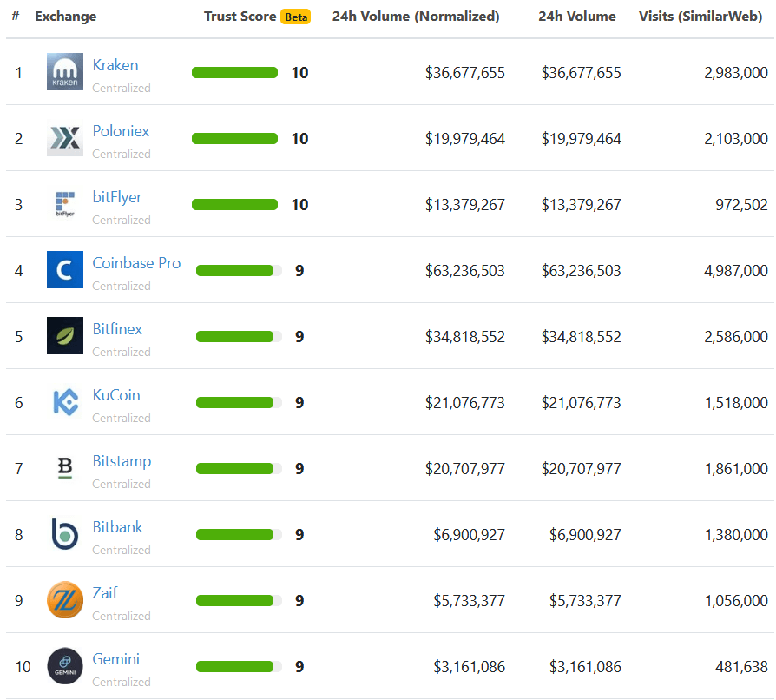Click Centralized label under Bitfinex
The height and width of the screenshot is (700, 776).
coord(122,352)
